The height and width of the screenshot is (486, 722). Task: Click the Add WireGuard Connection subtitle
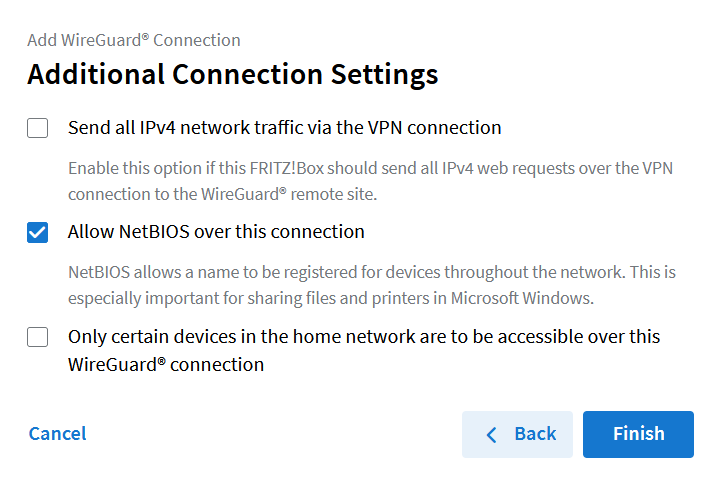click(x=134, y=41)
